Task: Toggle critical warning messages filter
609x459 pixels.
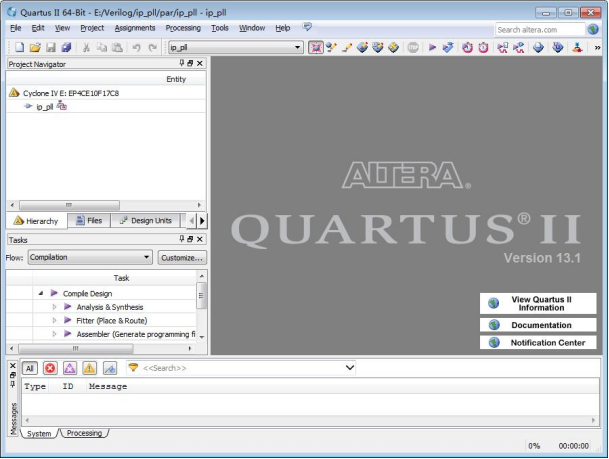Action: click(70, 368)
